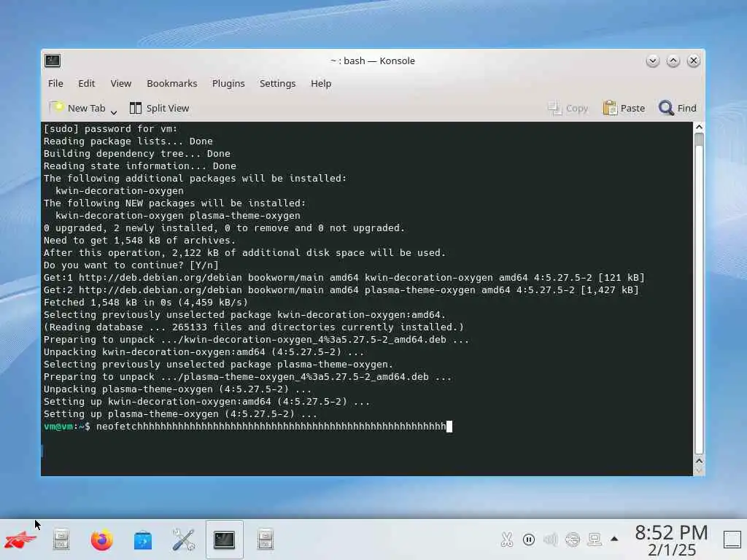Click the New Tab button

tap(77, 108)
